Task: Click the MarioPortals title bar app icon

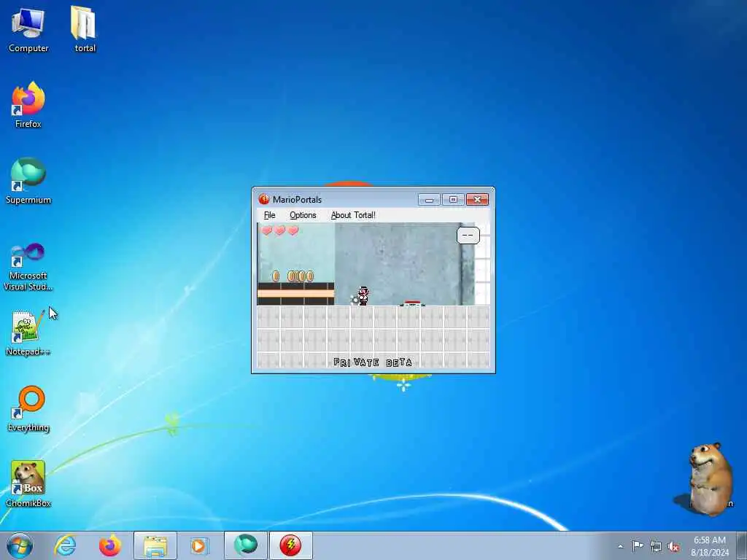Action: (263, 199)
